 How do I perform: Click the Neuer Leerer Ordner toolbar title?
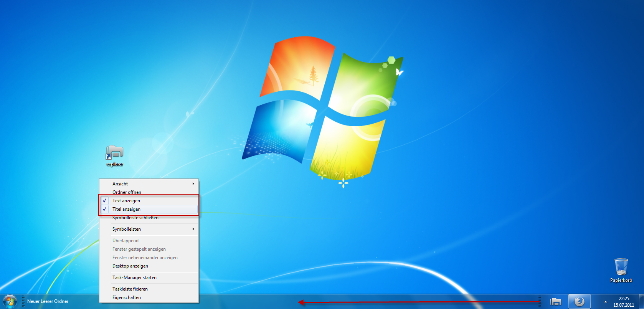click(48, 301)
